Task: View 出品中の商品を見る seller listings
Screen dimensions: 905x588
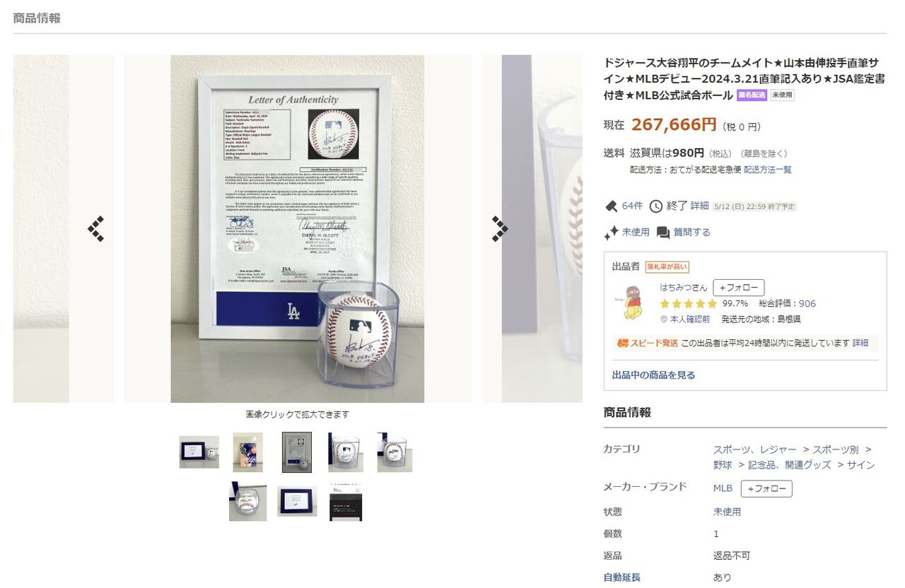Action: click(653, 375)
